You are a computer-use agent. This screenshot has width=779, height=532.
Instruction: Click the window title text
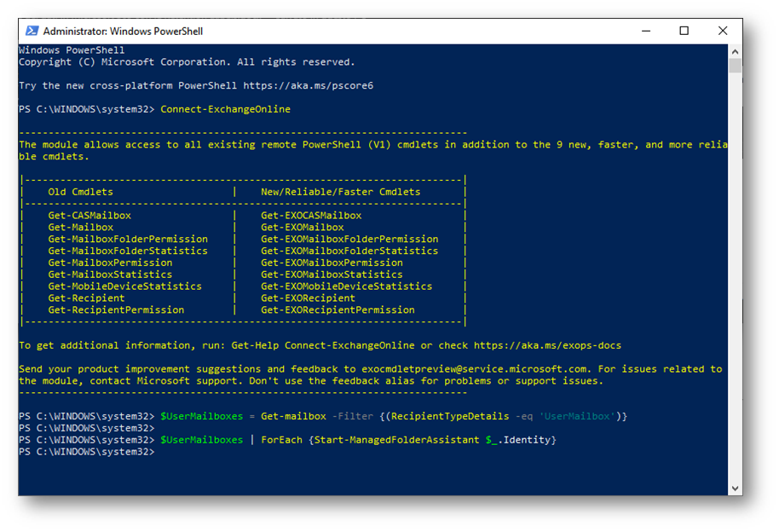pos(123,32)
